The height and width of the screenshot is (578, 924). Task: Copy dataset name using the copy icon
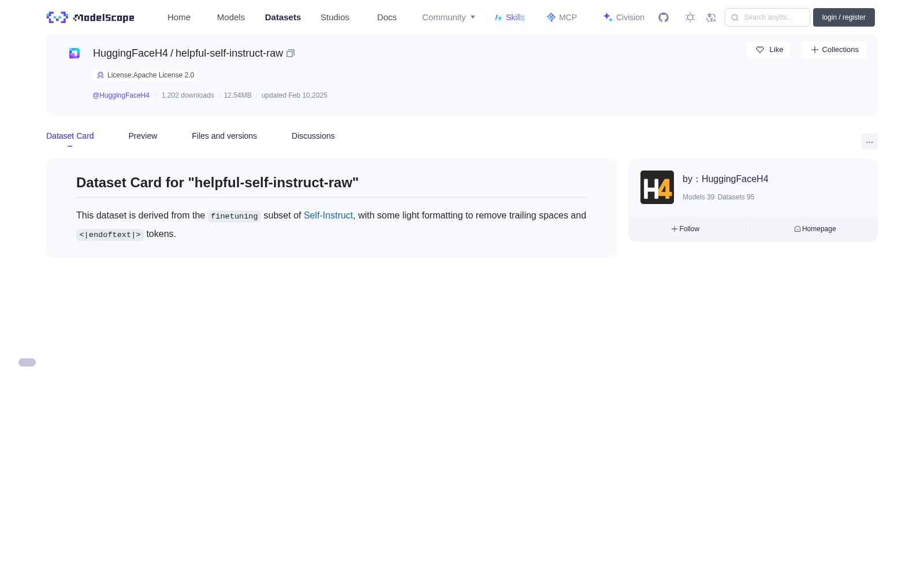pyautogui.click(x=290, y=53)
